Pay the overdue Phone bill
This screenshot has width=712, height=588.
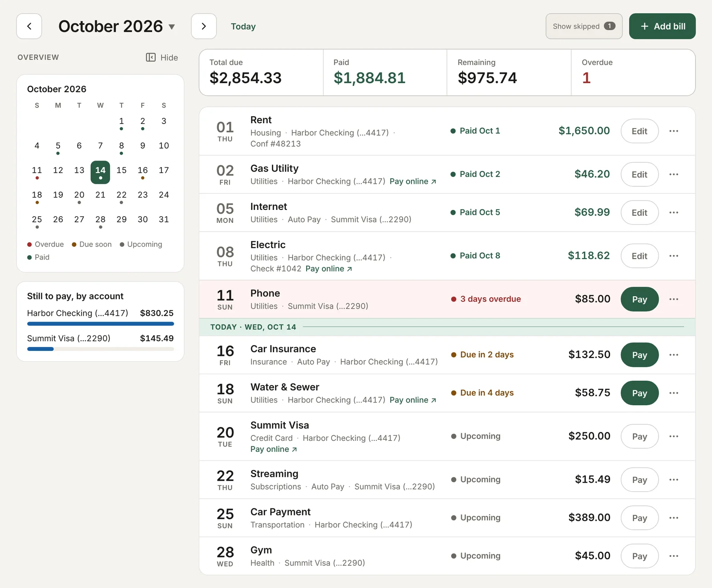(x=639, y=299)
